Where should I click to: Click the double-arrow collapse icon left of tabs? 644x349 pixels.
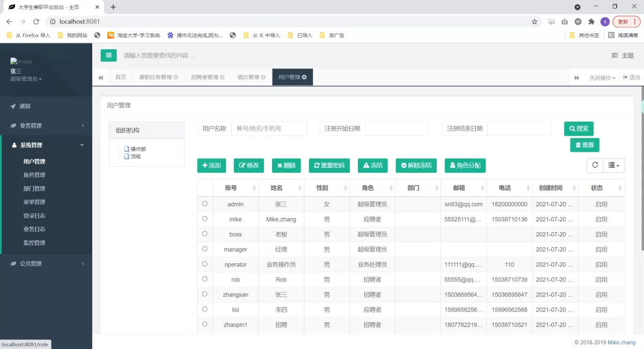coord(100,77)
